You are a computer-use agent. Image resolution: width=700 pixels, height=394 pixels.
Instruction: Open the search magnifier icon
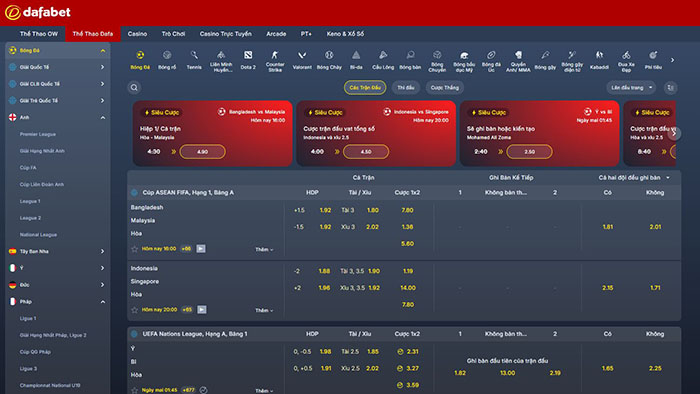tap(134, 87)
